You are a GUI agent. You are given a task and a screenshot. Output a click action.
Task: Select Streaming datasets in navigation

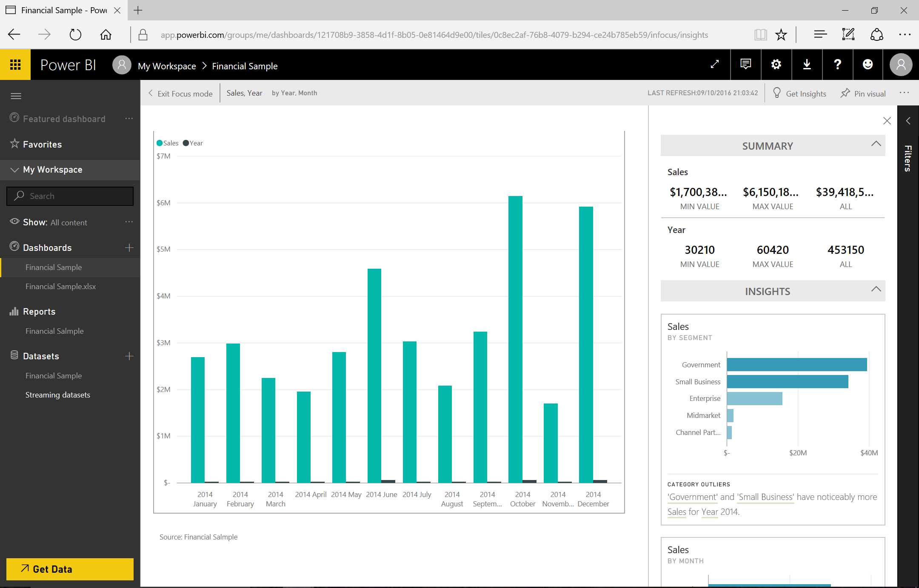pos(58,395)
